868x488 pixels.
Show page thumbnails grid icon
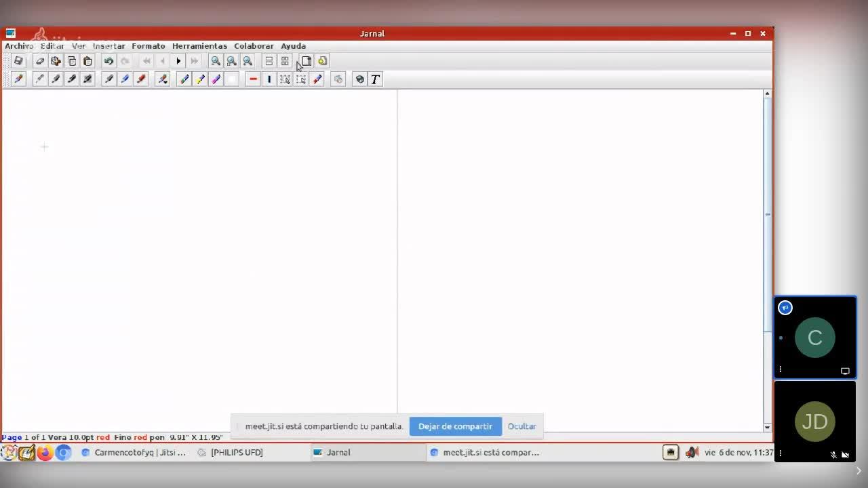point(285,61)
